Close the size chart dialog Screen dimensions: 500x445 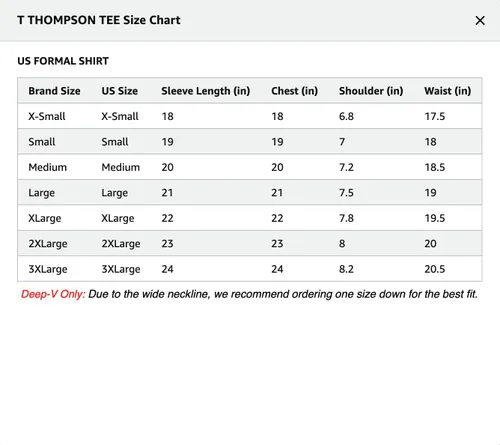[x=480, y=21]
